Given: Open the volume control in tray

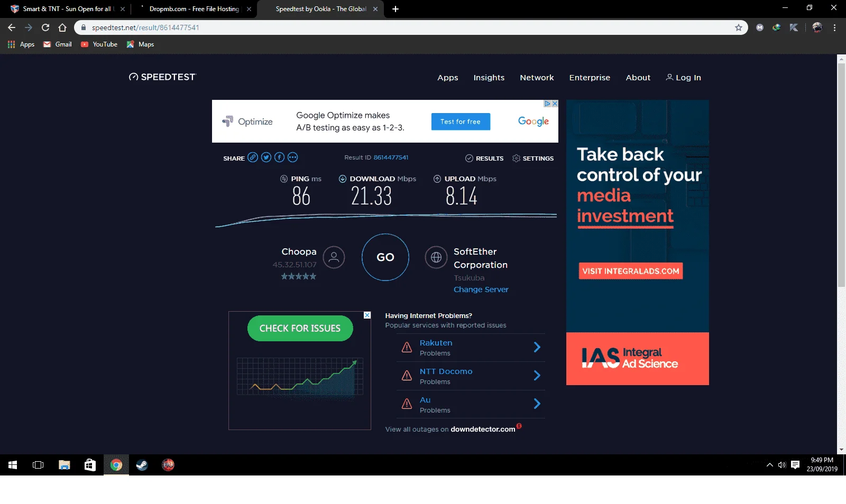Looking at the screenshot, I should click(782, 465).
